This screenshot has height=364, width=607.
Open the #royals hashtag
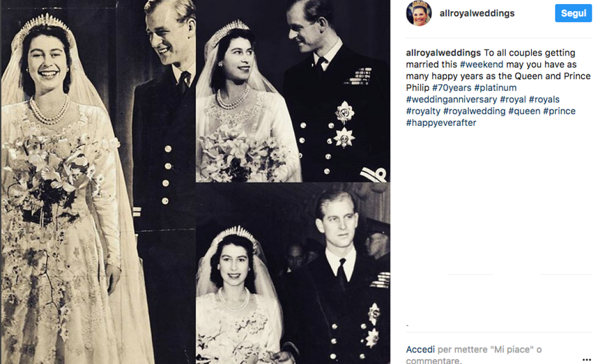[544, 100]
